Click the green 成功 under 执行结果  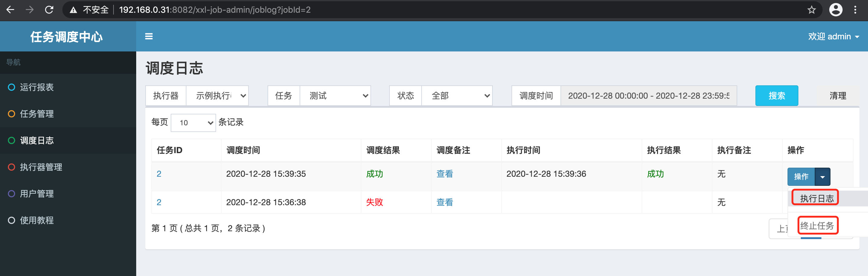click(x=655, y=174)
